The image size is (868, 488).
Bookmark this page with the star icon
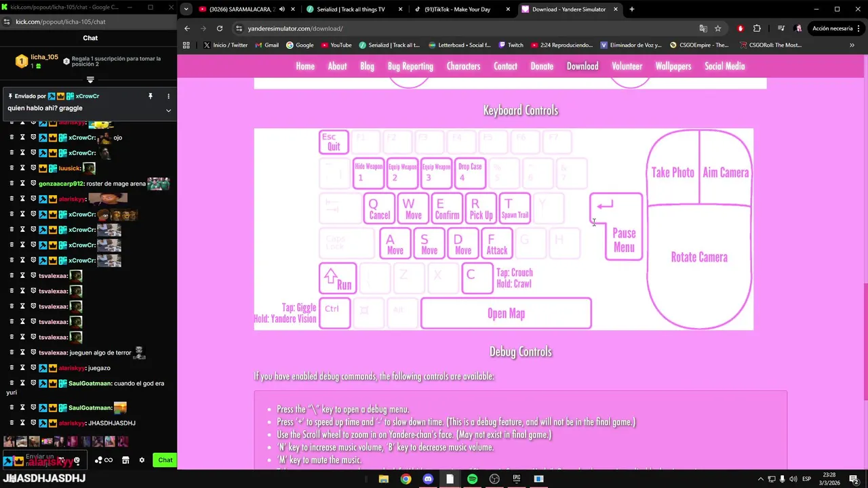718,28
